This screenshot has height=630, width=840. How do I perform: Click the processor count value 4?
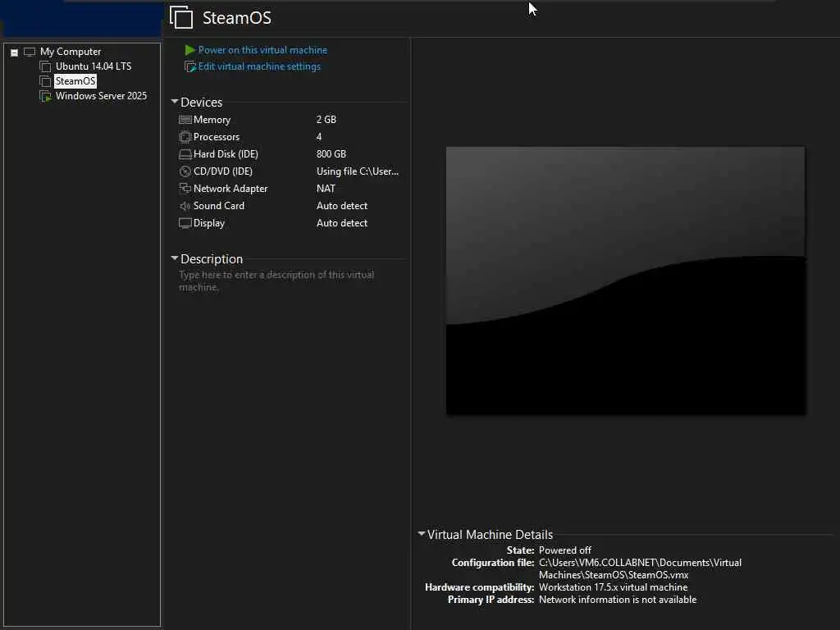pyautogui.click(x=319, y=137)
